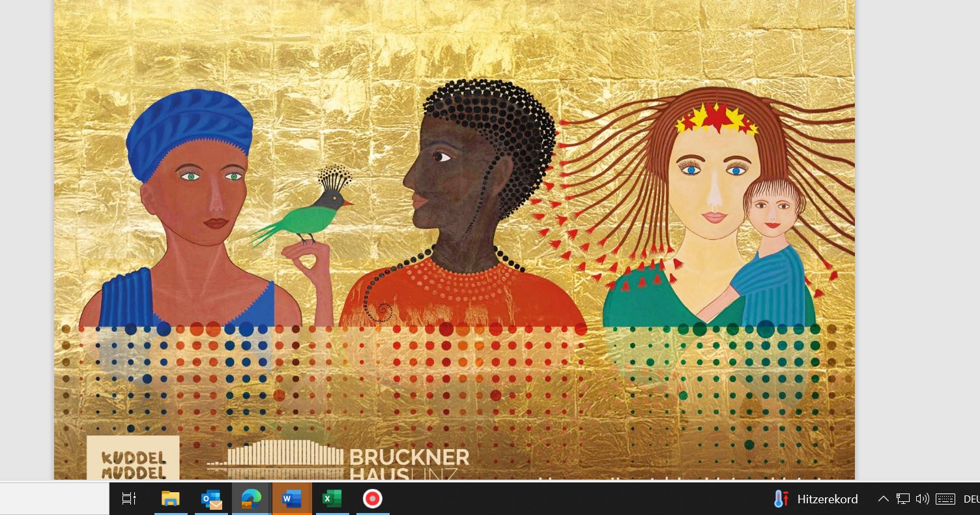Click the thermometer weather icon

pos(780,499)
